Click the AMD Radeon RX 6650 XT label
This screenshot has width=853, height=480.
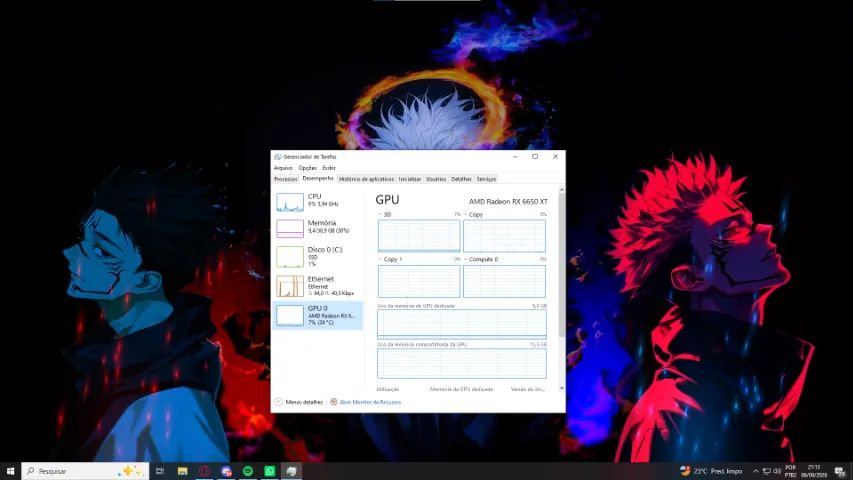tap(508, 201)
